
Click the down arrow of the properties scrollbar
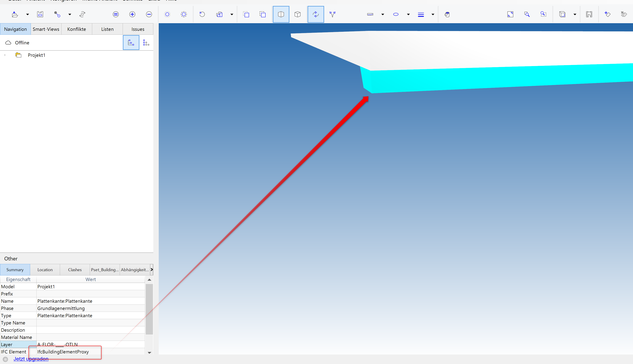(149, 352)
